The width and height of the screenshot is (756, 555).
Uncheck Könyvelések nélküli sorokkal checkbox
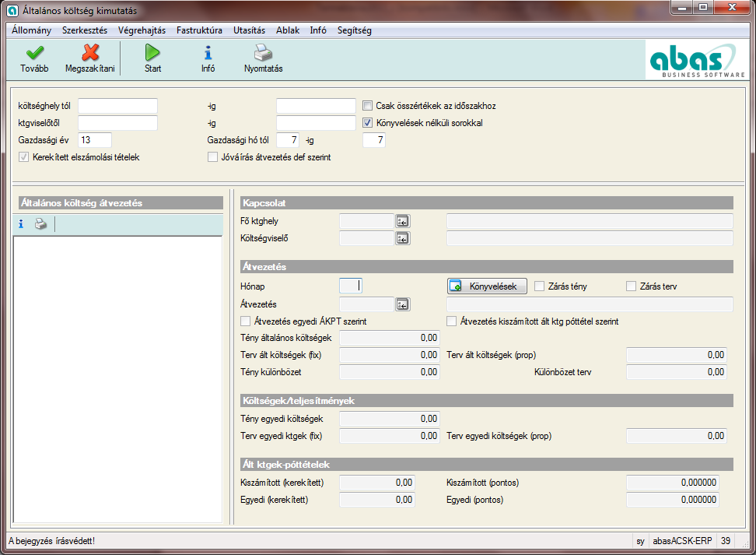click(x=367, y=123)
